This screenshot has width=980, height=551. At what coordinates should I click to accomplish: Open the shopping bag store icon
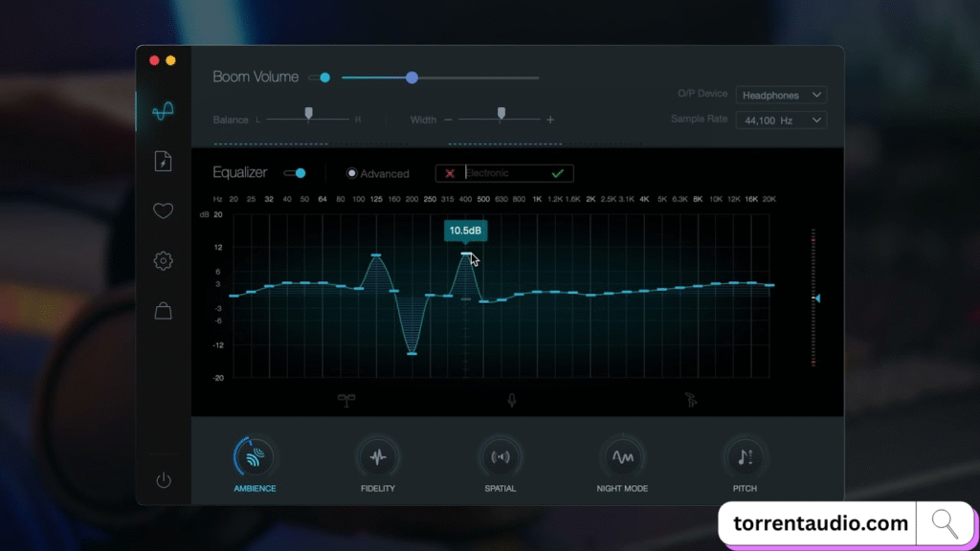[163, 311]
